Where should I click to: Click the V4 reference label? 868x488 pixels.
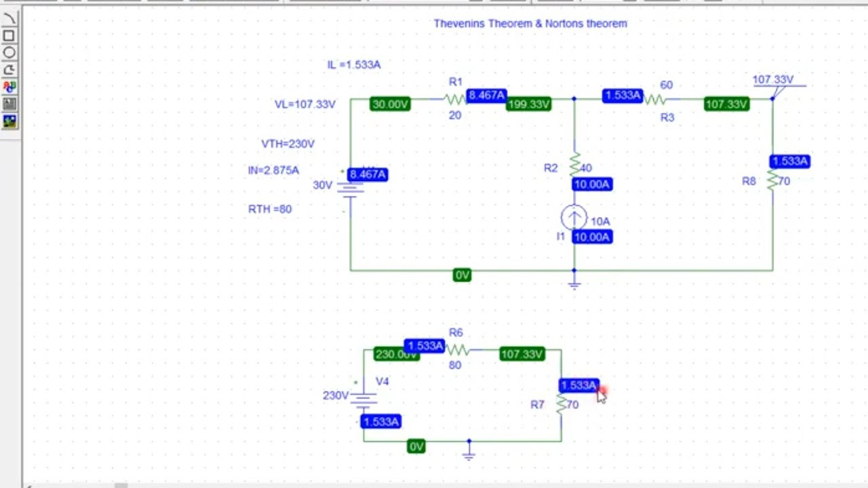[382, 382]
